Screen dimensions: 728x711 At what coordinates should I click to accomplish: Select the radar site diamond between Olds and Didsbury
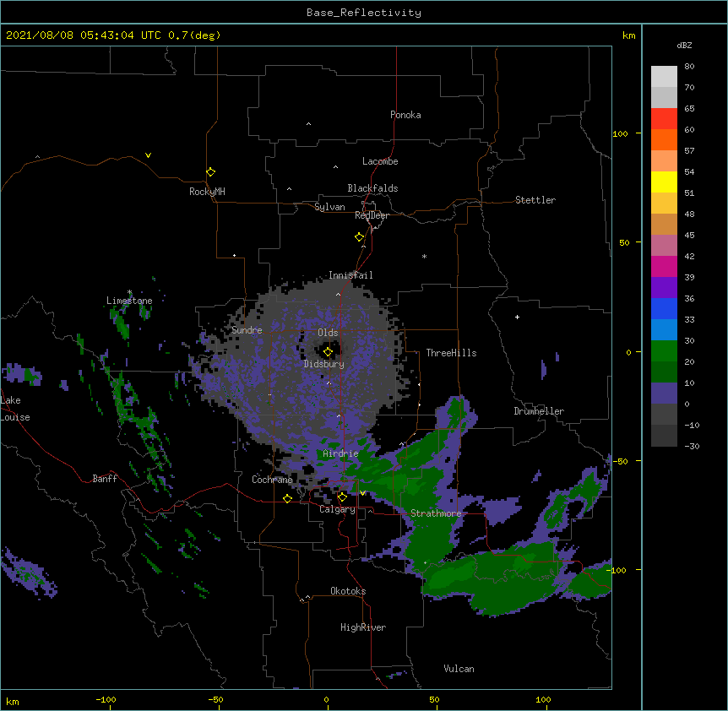(329, 352)
